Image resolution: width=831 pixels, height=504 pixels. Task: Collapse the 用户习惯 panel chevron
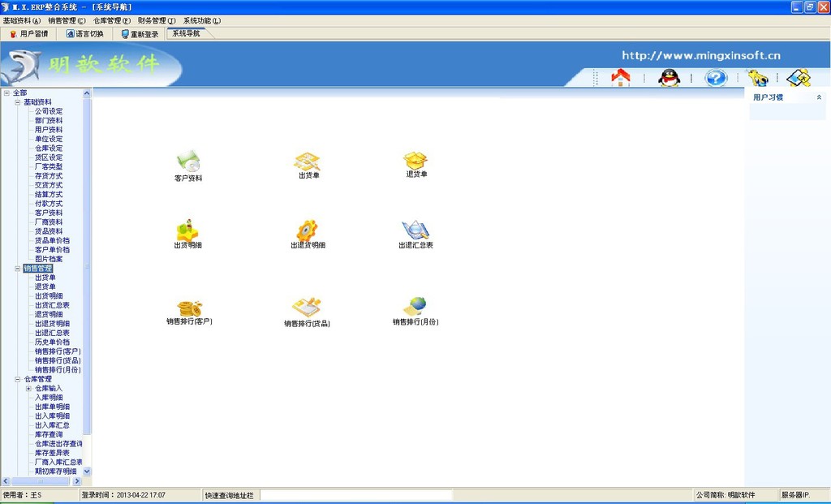coord(819,97)
